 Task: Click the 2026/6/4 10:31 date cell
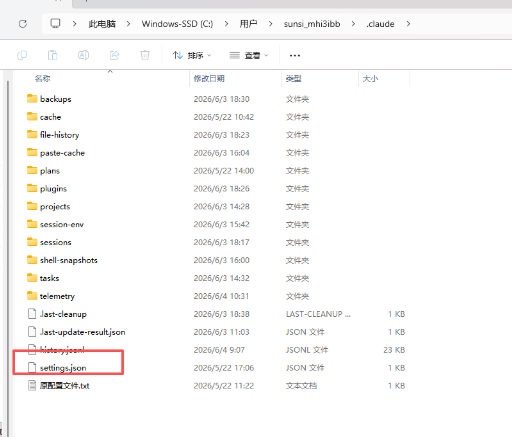tap(221, 296)
